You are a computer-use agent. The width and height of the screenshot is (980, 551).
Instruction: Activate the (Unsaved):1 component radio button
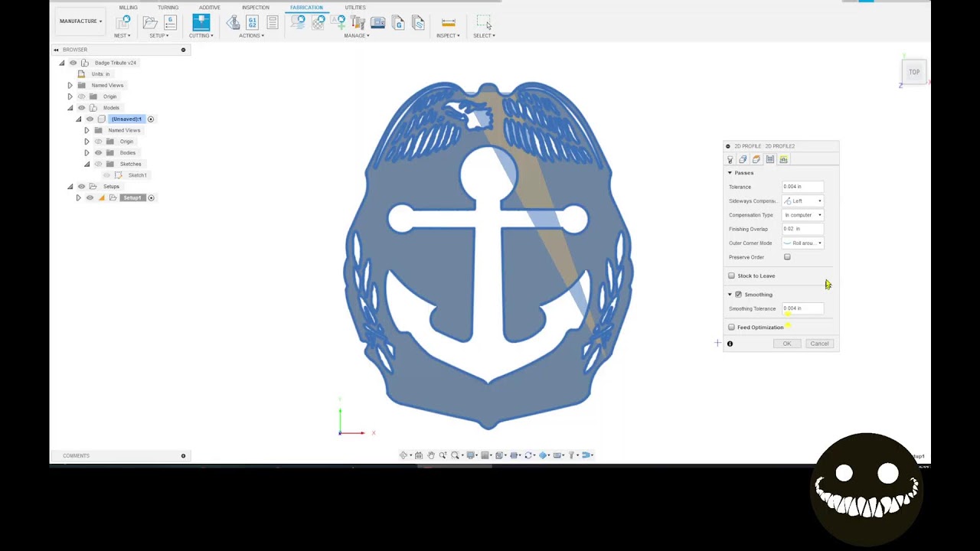tap(151, 119)
